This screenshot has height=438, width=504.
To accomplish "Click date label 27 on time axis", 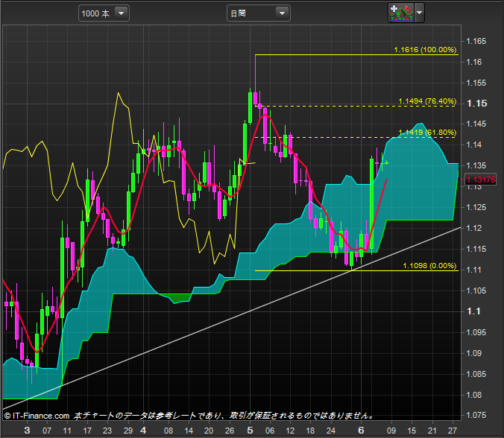I will 453,431.
